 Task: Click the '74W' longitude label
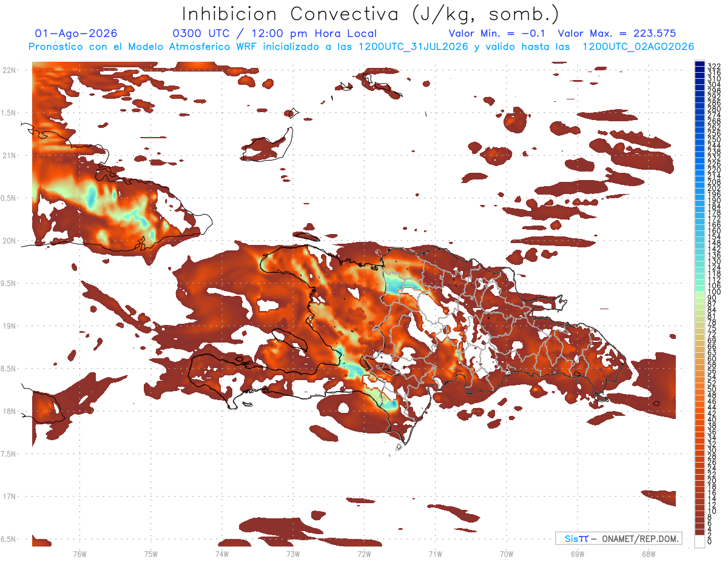[222, 554]
